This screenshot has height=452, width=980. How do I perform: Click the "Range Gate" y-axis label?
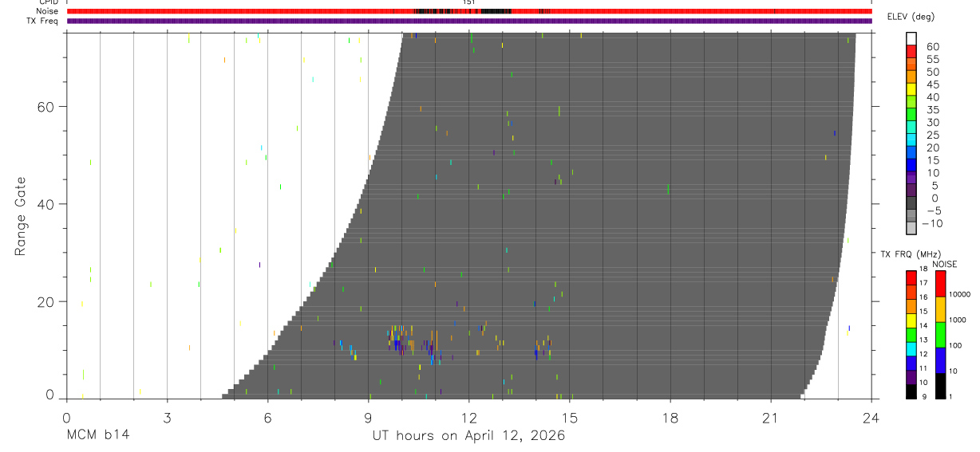pyautogui.click(x=20, y=217)
